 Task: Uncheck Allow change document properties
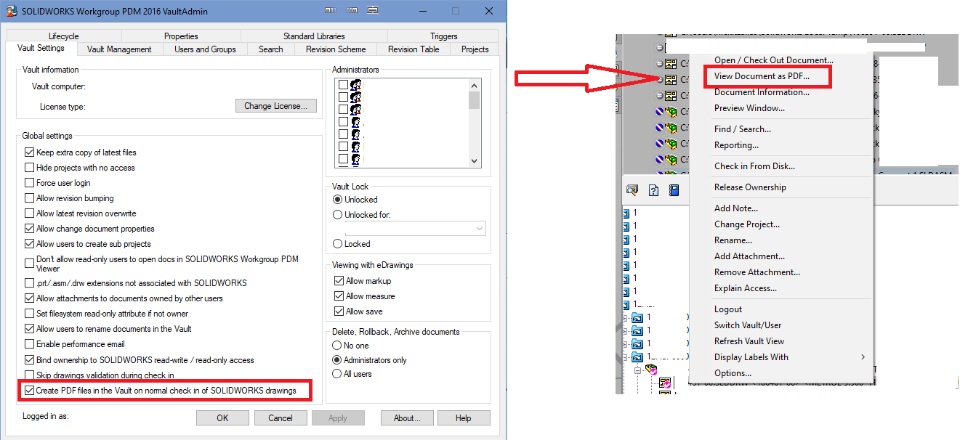(29, 229)
